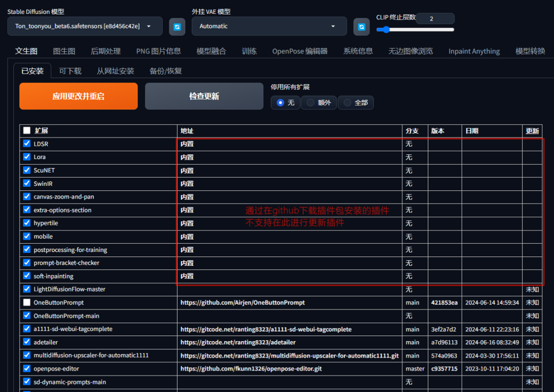This screenshot has height=392, width=554.
Task: Open the 从网址安装 sub-tab
Action: coord(115,71)
